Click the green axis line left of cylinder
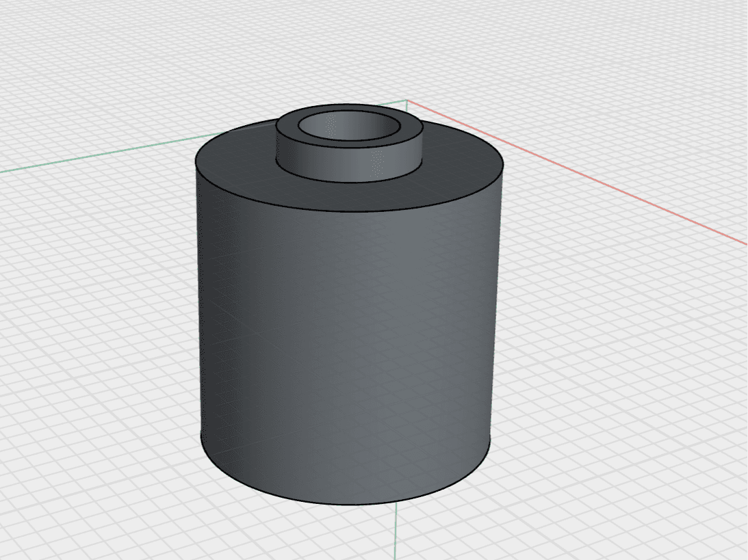This screenshot has width=748, height=560. pyautogui.click(x=95, y=155)
